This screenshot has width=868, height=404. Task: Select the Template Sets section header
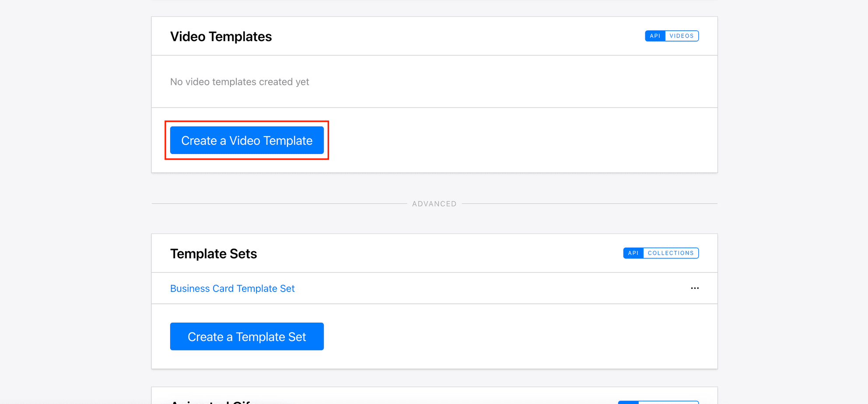pyautogui.click(x=213, y=253)
